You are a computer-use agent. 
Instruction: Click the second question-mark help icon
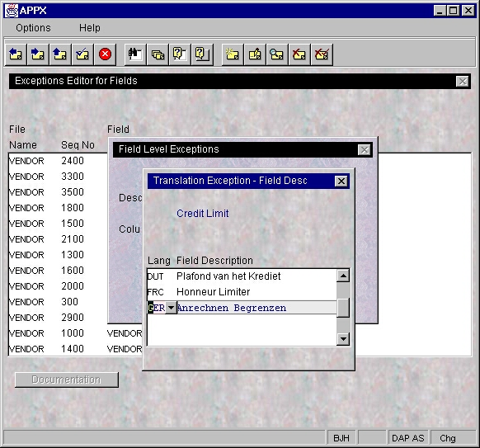click(x=202, y=54)
